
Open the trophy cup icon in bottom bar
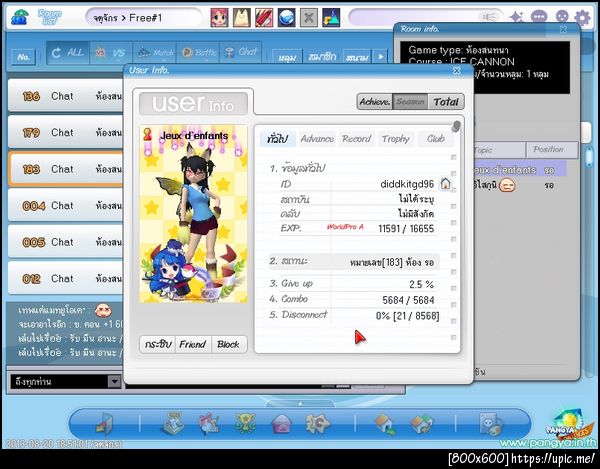coord(245,423)
